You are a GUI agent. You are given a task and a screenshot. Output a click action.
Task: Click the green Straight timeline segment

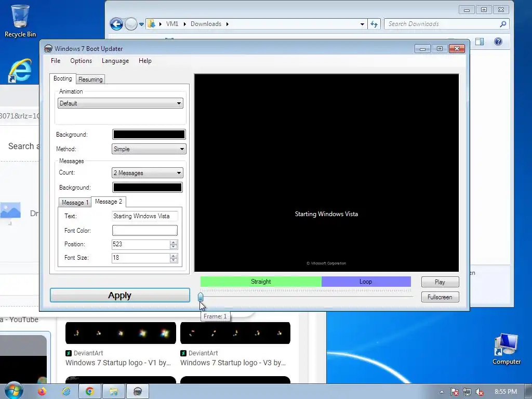click(261, 282)
